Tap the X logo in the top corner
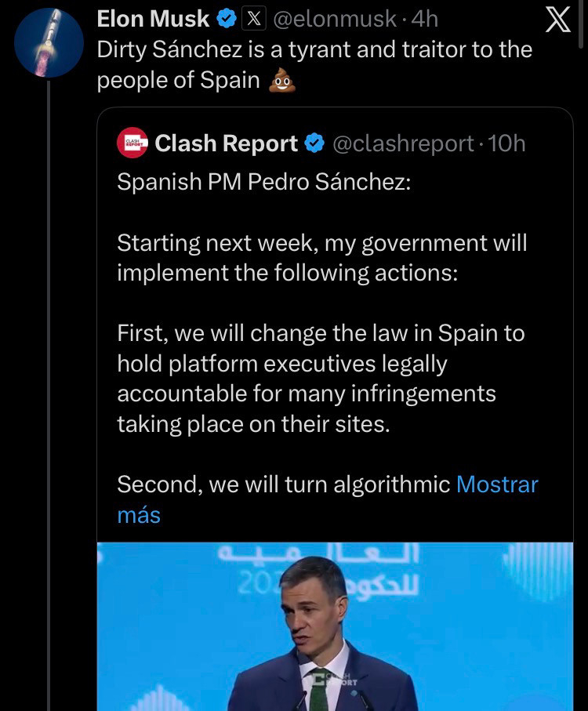The width and height of the screenshot is (588, 711). coord(557,20)
